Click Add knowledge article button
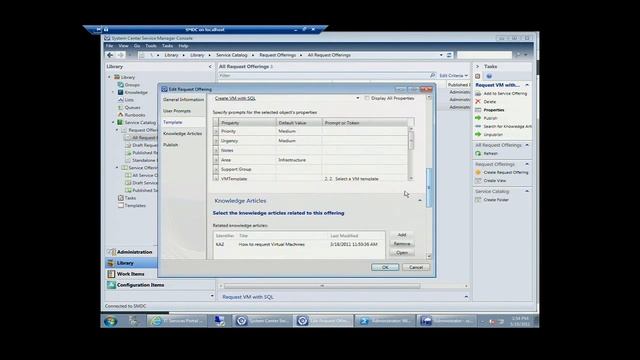The width and height of the screenshot is (640, 360). [x=402, y=235]
